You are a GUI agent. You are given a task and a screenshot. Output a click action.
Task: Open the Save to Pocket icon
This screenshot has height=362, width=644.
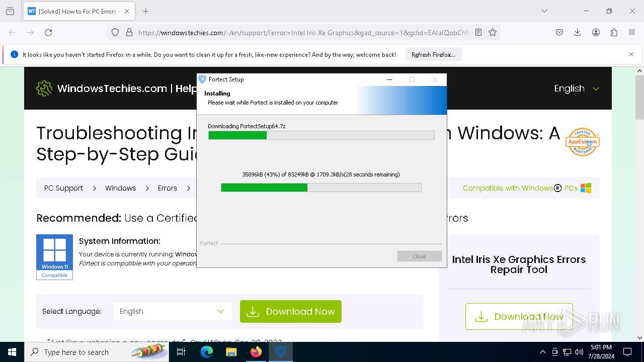559,32
